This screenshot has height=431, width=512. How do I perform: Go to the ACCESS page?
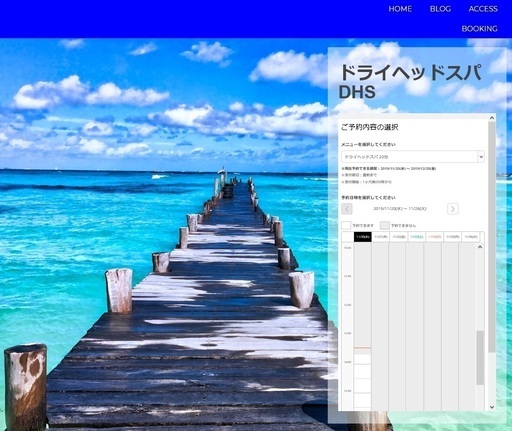483,9
